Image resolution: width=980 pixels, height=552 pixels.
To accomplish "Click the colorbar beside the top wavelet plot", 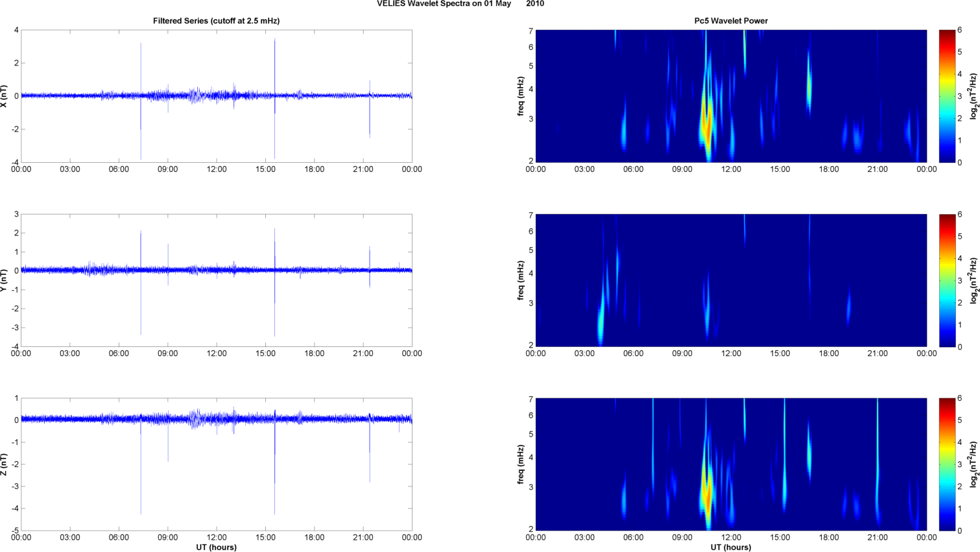I will click(947, 96).
